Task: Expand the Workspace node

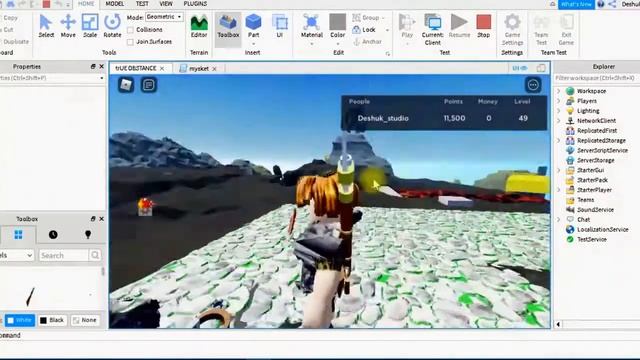Action: point(559,91)
